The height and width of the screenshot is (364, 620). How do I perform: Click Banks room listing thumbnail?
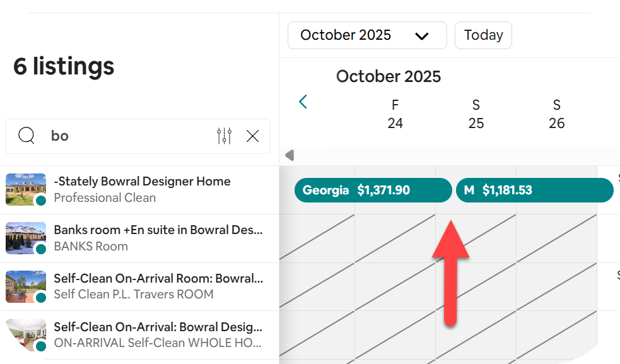[x=26, y=238]
